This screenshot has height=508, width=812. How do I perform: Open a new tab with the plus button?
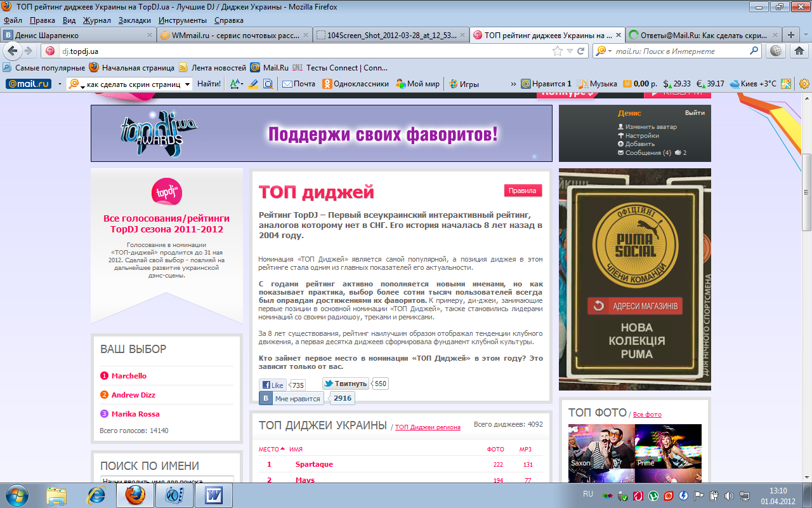click(791, 35)
